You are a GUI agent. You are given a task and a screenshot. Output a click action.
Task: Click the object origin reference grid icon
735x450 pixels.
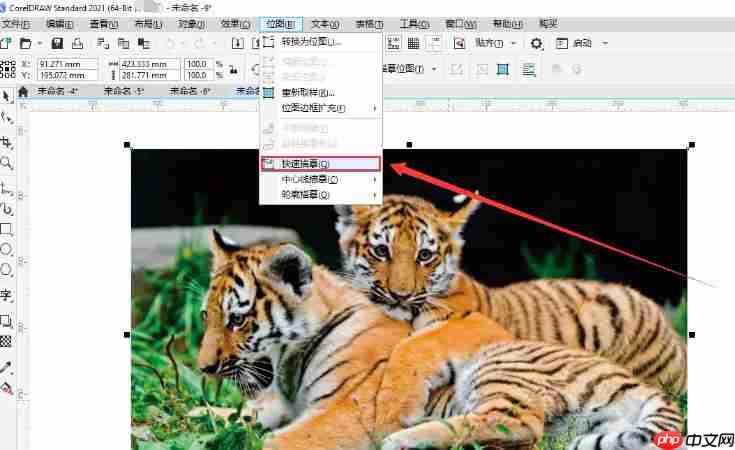8,69
